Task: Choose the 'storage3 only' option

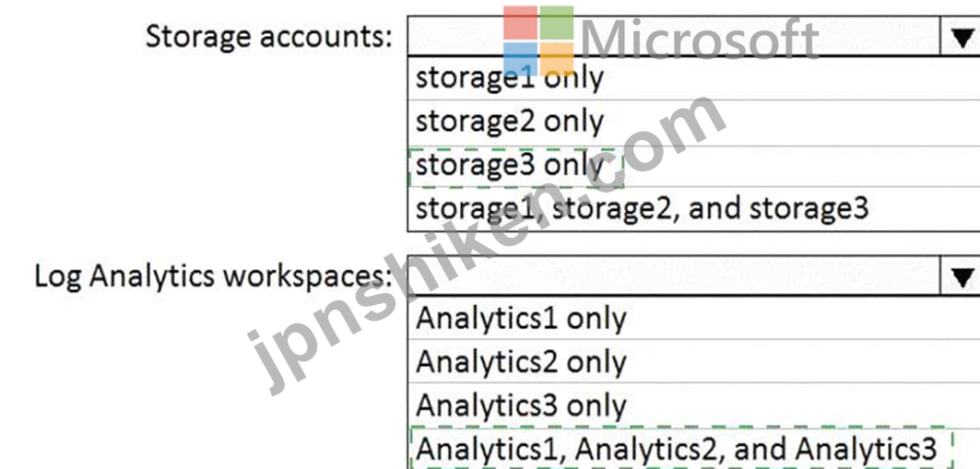Action: point(694,166)
